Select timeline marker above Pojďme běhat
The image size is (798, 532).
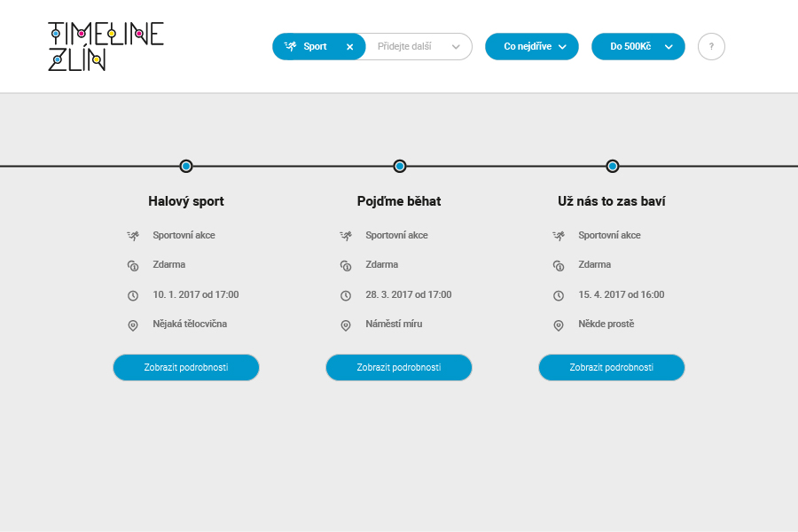tap(400, 166)
